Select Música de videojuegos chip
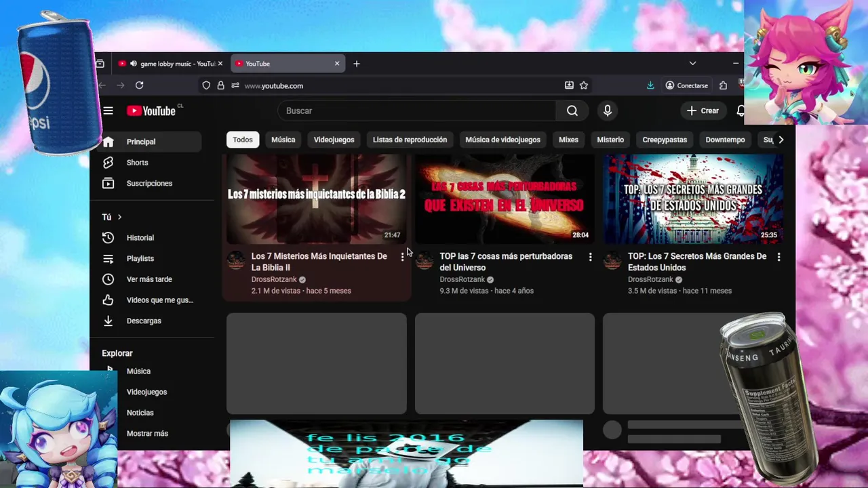 [x=502, y=140]
